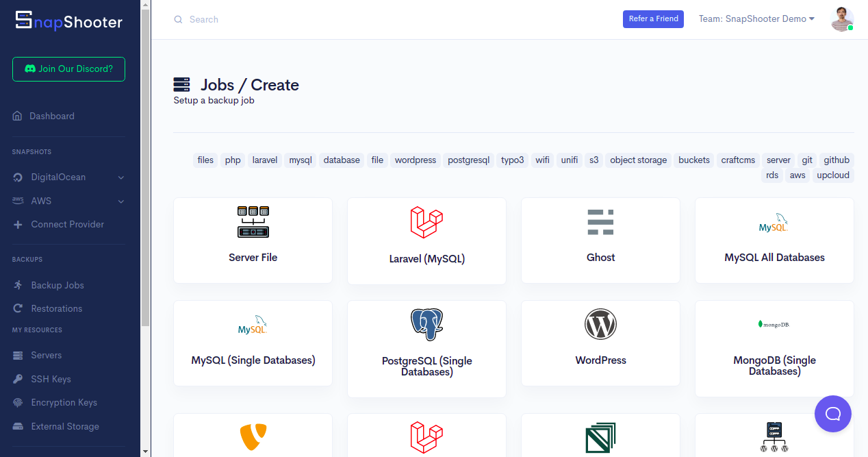Viewport: 868px width, 457px height.
Task: Filter by the wordpress tag
Action: 415,160
